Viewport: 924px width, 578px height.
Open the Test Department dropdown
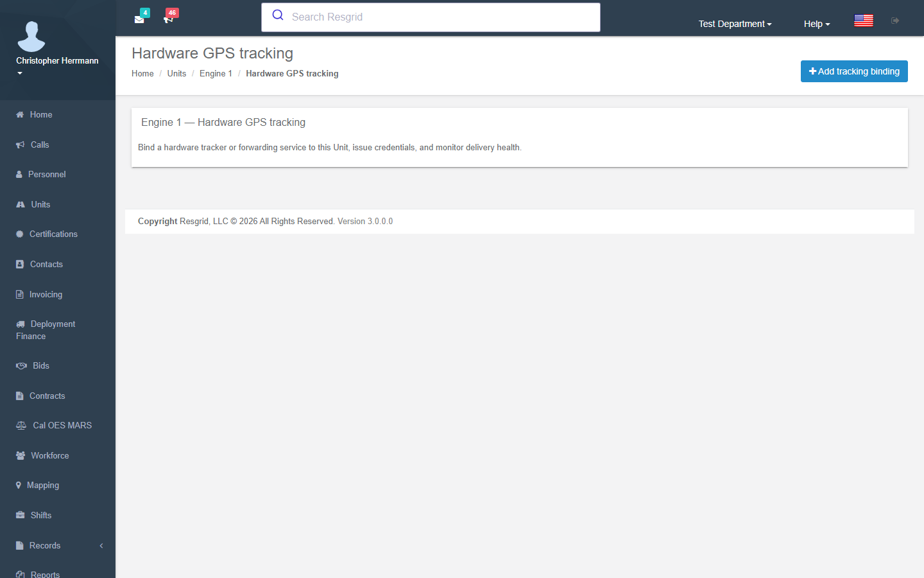pyautogui.click(x=735, y=24)
